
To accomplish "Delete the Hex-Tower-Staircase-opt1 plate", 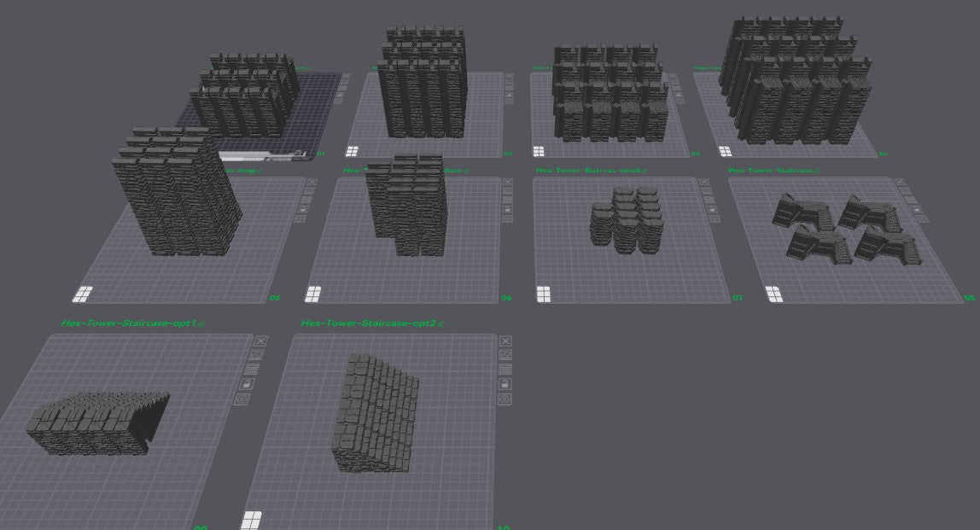I will (x=261, y=340).
